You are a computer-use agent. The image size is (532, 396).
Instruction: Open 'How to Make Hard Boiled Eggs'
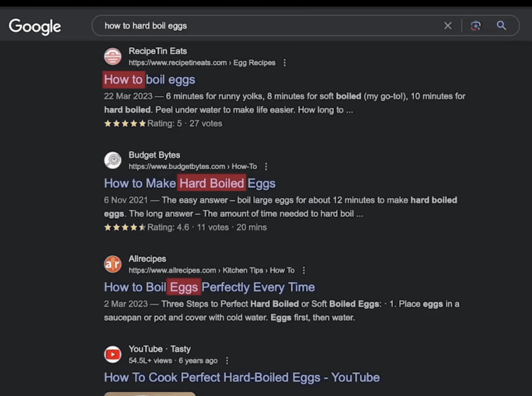[190, 183]
